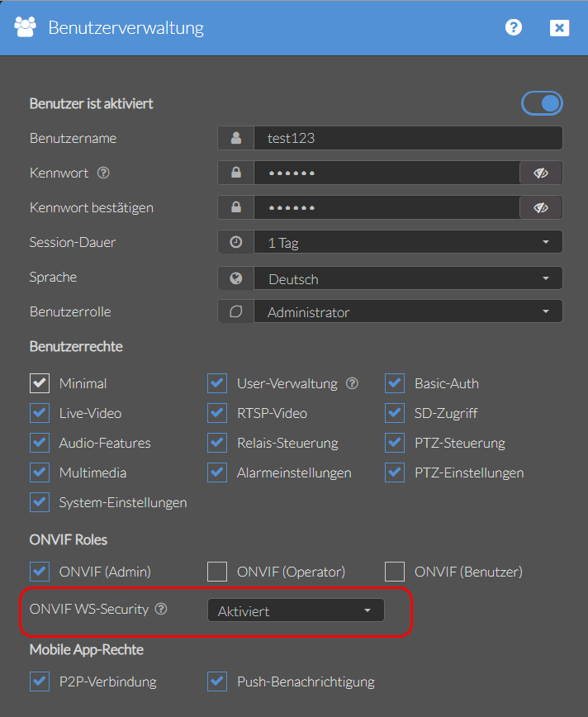588x717 pixels.
Task: Click help icon next to Kennwort label
Action: (103, 173)
